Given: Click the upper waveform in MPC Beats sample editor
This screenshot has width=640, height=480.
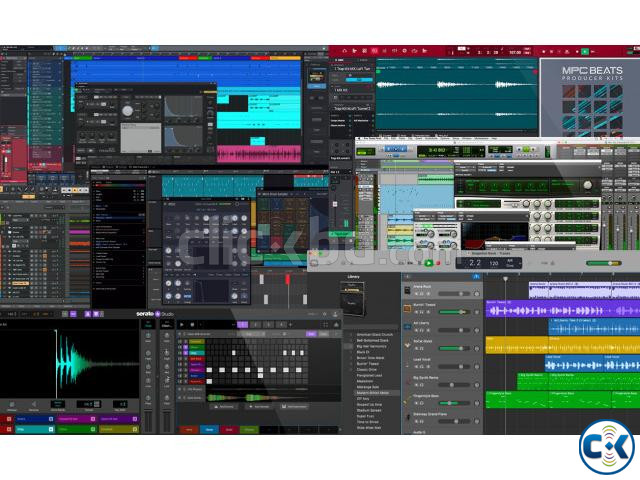Looking at the screenshot, I should click(x=456, y=85).
